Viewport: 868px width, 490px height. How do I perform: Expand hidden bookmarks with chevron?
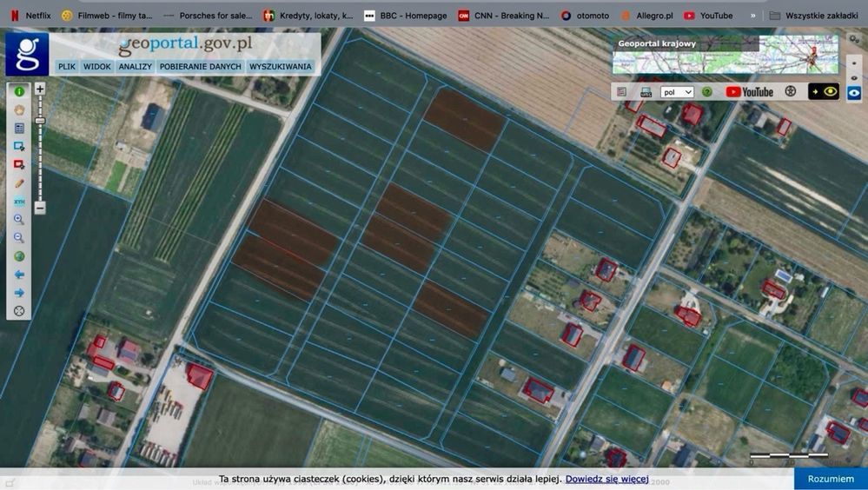(x=752, y=16)
